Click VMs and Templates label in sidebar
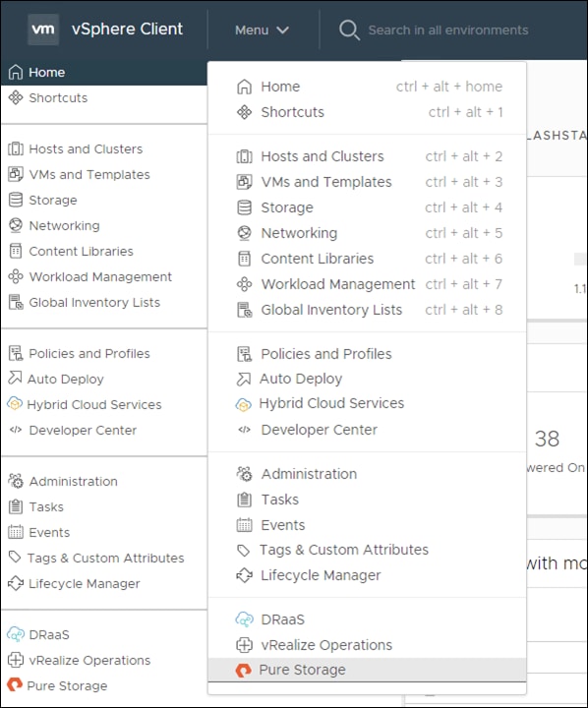 [89, 174]
